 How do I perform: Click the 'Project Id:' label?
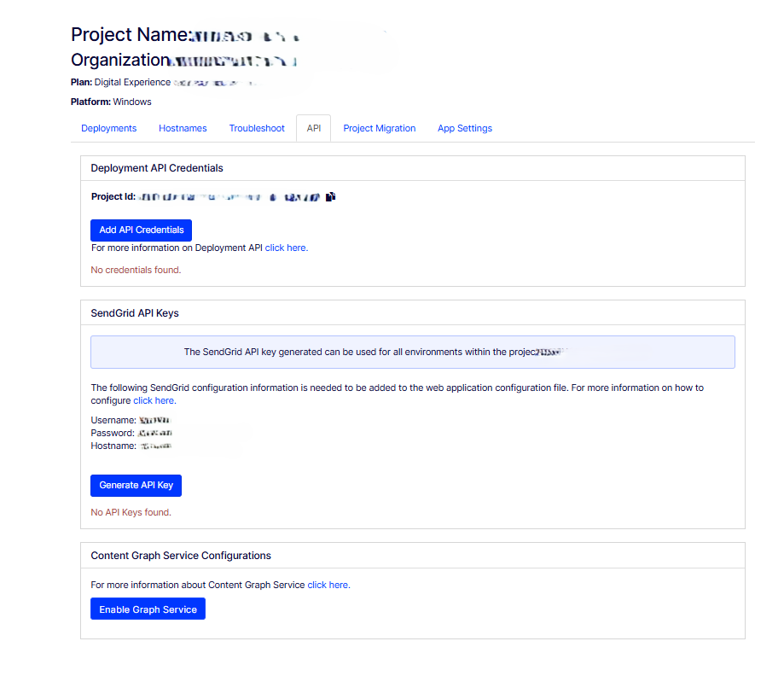[113, 196]
